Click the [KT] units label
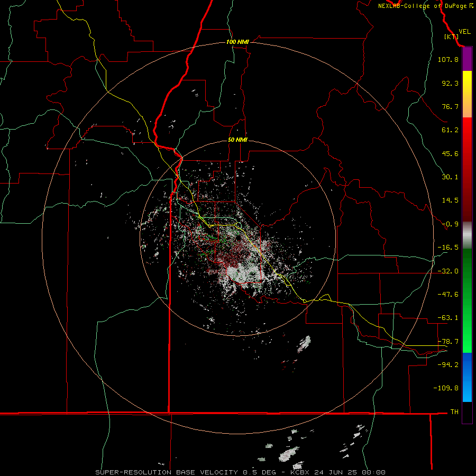The width and height of the screenshot is (476, 476). coord(451,36)
